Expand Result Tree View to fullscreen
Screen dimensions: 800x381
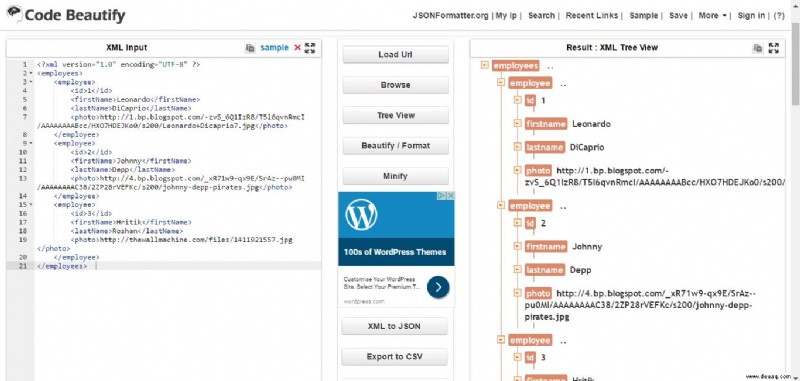point(774,48)
